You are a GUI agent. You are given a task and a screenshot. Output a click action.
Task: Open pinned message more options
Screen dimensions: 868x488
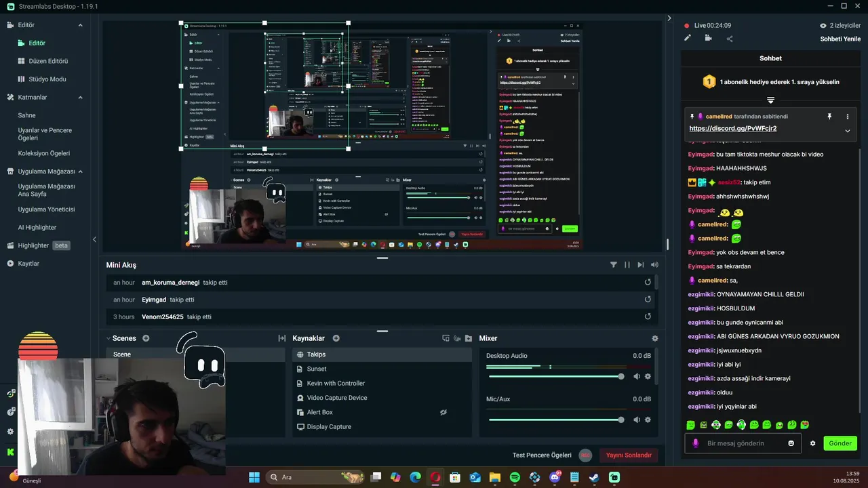click(847, 117)
